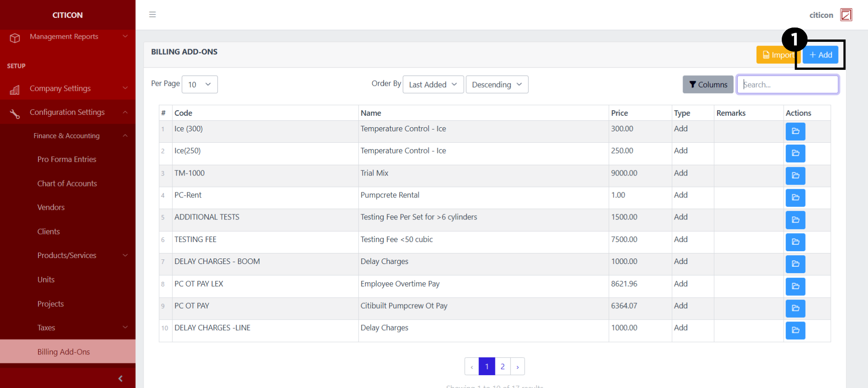This screenshot has height=388, width=868.
Task: Expand the Company Settings menu
Action: (x=67, y=89)
